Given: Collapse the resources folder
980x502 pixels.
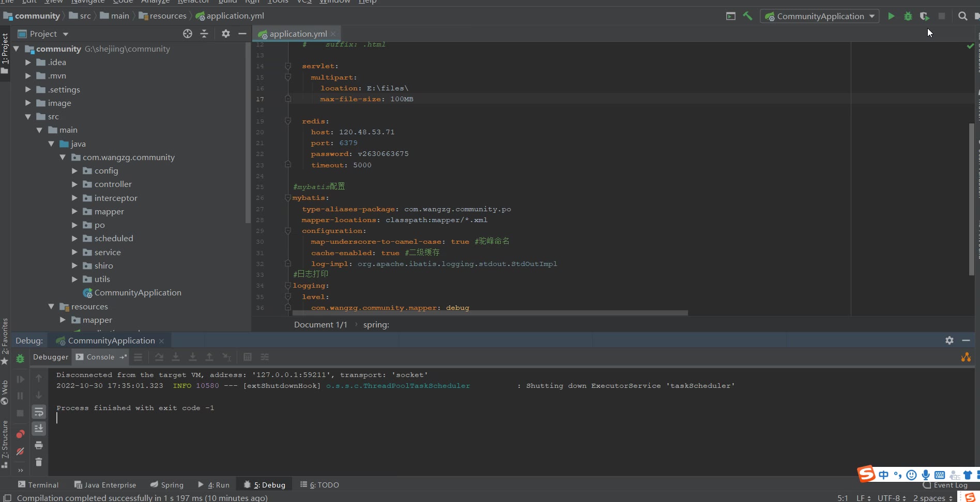Looking at the screenshot, I should pos(51,307).
